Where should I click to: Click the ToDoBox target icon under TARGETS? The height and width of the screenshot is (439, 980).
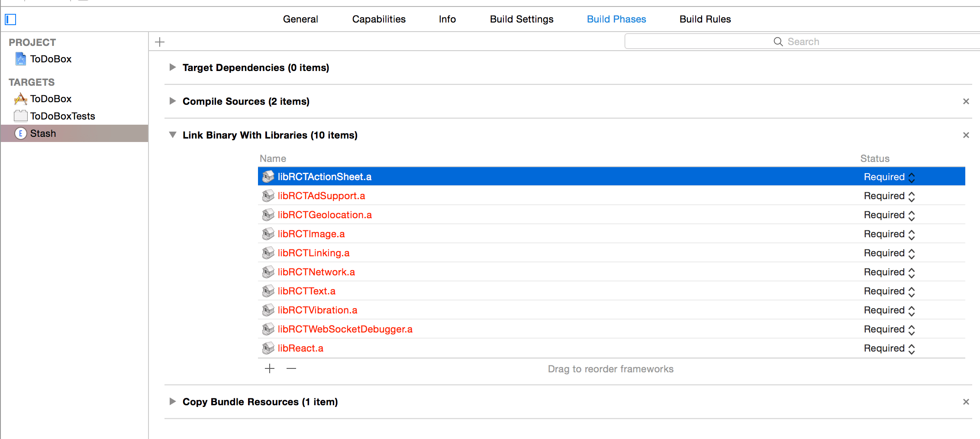[20, 98]
